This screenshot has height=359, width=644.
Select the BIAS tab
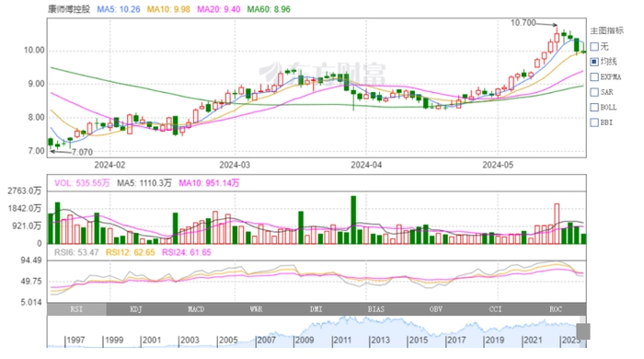click(376, 309)
